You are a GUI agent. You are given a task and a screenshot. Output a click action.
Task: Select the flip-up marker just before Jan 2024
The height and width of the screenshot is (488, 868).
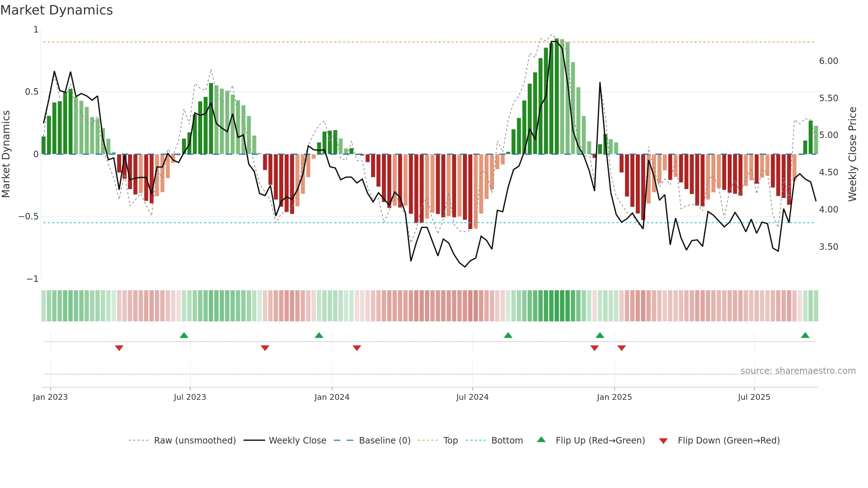pyautogui.click(x=319, y=335)
